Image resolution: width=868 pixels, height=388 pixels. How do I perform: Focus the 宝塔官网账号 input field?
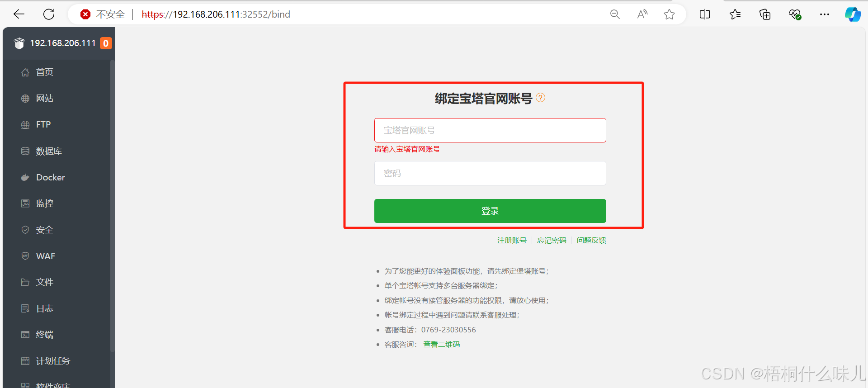(x=490, y=130)
